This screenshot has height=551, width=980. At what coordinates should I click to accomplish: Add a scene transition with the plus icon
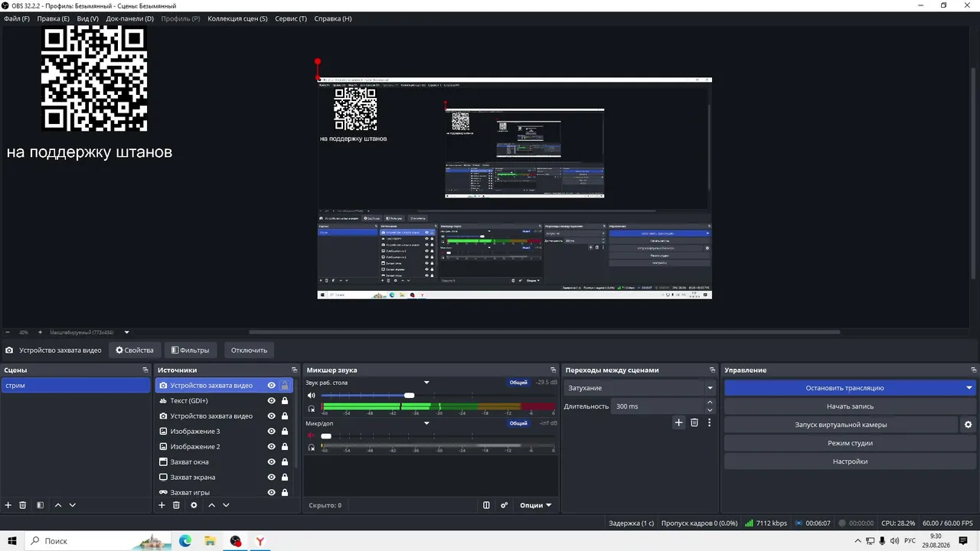click(x=678, y=422)
